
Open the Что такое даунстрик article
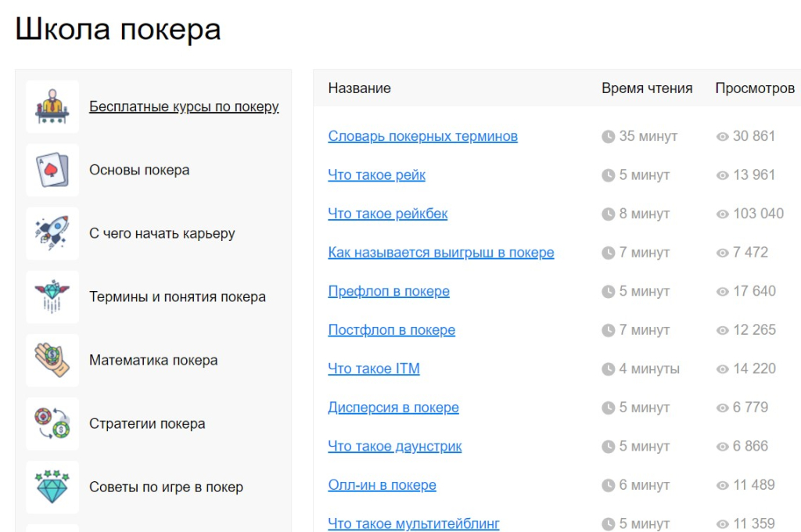[395, 446]
